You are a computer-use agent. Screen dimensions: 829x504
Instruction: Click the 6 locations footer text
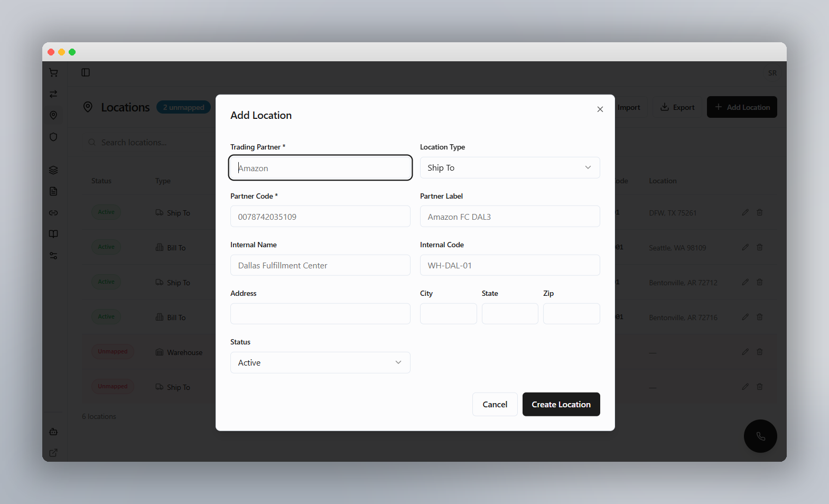(99, 416)
